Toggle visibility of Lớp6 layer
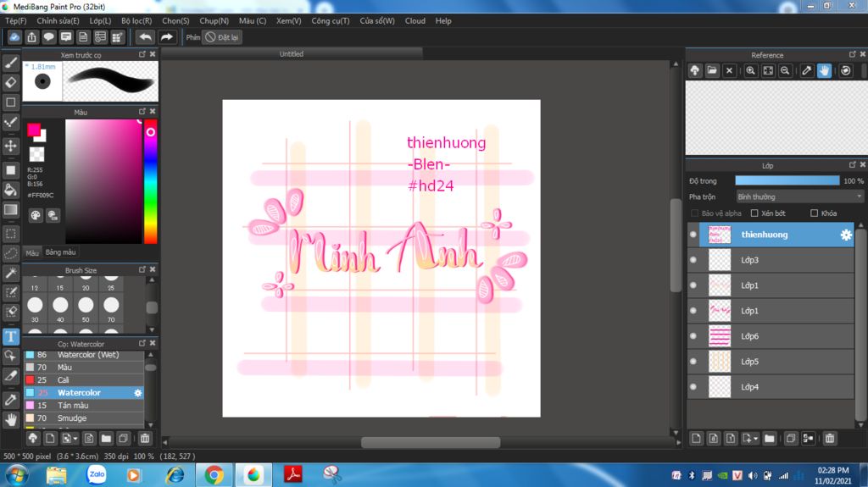The height and width of the screenshot is (487, 868). [x=693, y=336]
